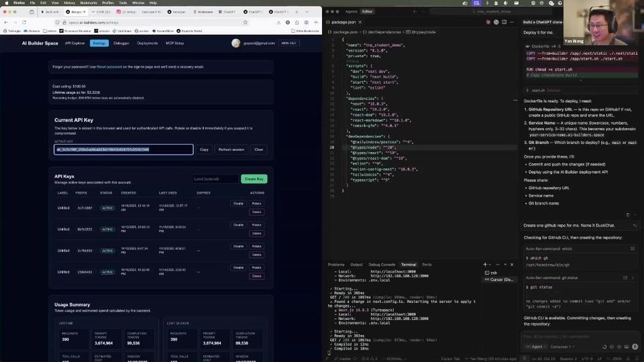This screenshot has height=362, width=644.
Task: Go back in Firefox history
Action: tap(6, 22)
